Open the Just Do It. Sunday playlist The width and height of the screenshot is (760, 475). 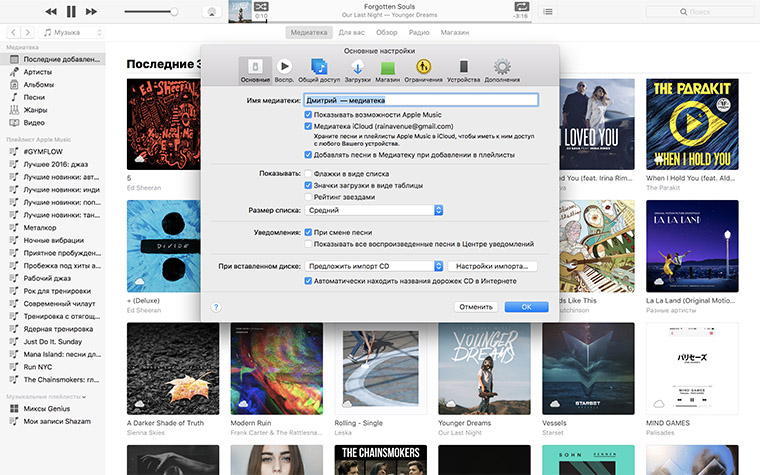coord(52,342)
